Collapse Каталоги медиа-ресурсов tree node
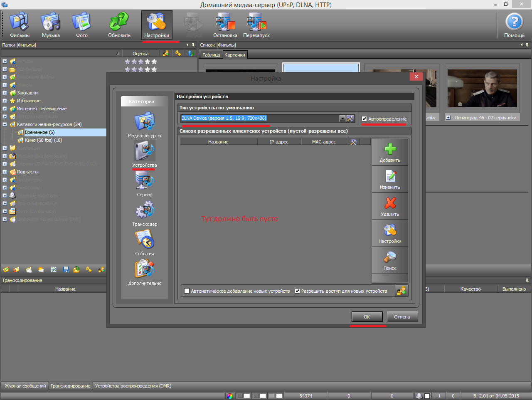The image size is (532, 400). tap(5, 124)
